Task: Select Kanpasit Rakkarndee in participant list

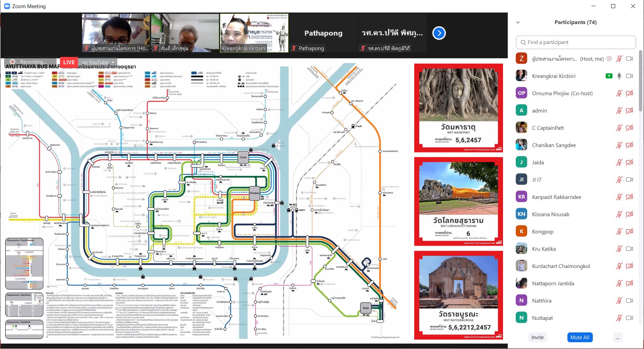Action: tap(576, 197)
